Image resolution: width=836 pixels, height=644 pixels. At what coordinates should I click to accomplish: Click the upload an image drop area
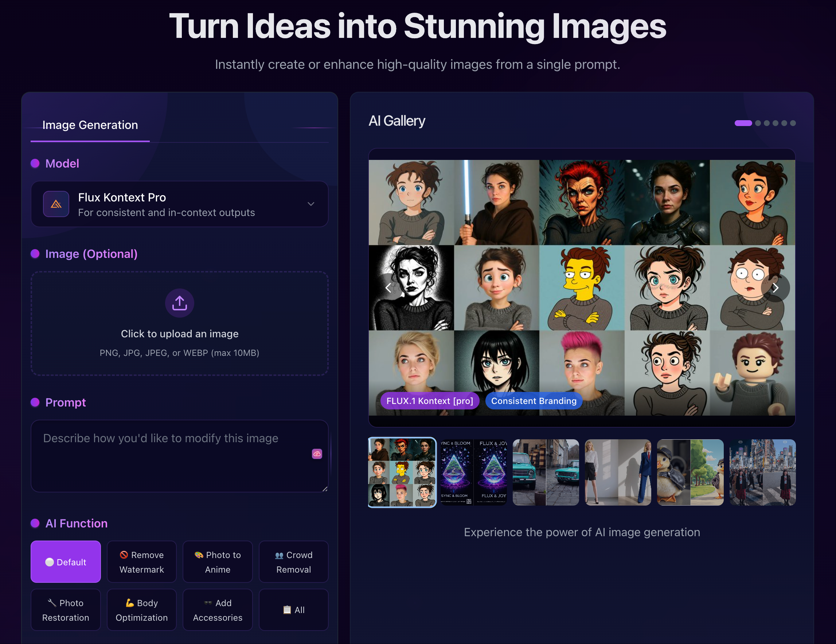pyautogui.click(x=180, y=323)
